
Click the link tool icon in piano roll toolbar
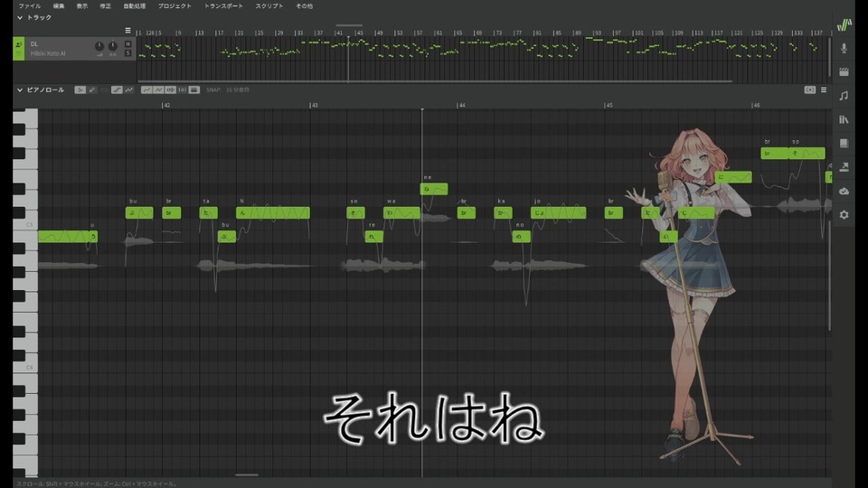tap(105, 89)
